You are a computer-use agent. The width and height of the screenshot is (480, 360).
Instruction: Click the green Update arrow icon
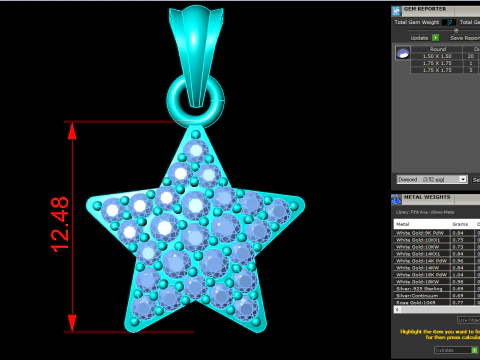pyautogui.click(x=435, y=38)
